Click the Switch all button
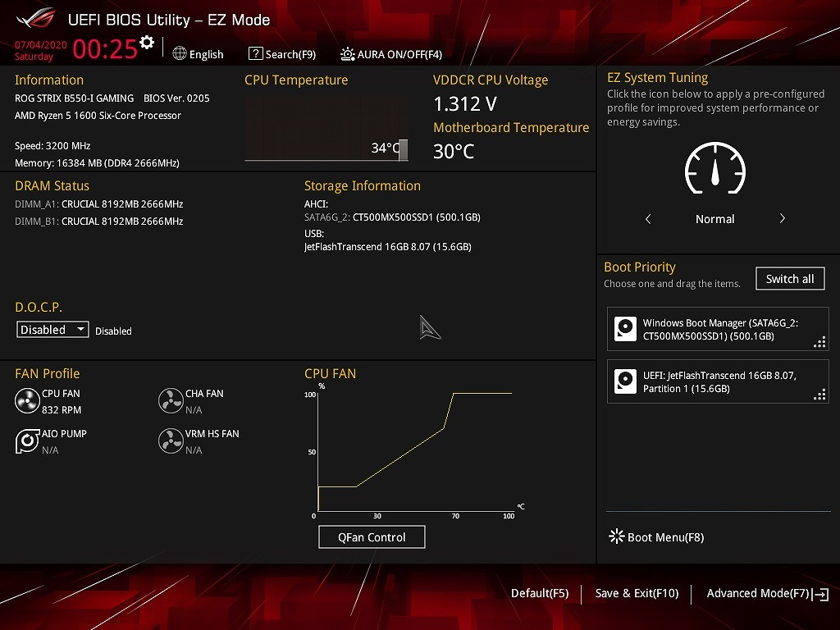 [790, 279]
